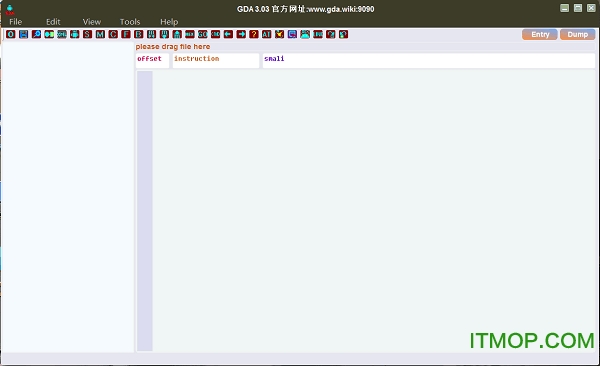The image size is (600, 366).
Task: Click the left arrow back toolbar icon
Action: [228, 34]
